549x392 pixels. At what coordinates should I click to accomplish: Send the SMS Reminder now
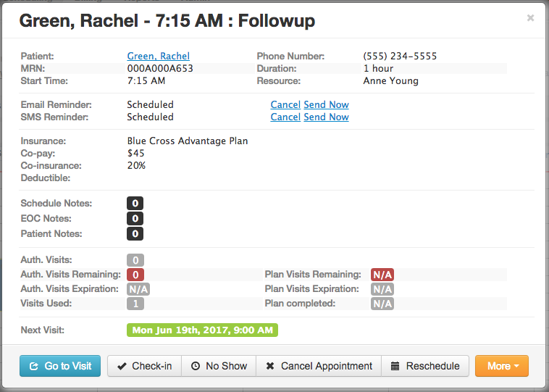[x=327, y=117]
